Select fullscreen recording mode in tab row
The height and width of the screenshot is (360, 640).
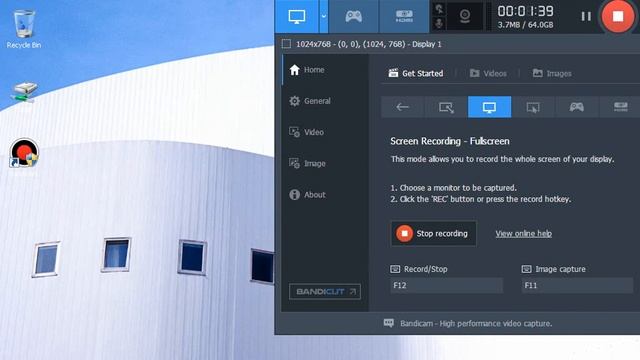coord(489,107)
